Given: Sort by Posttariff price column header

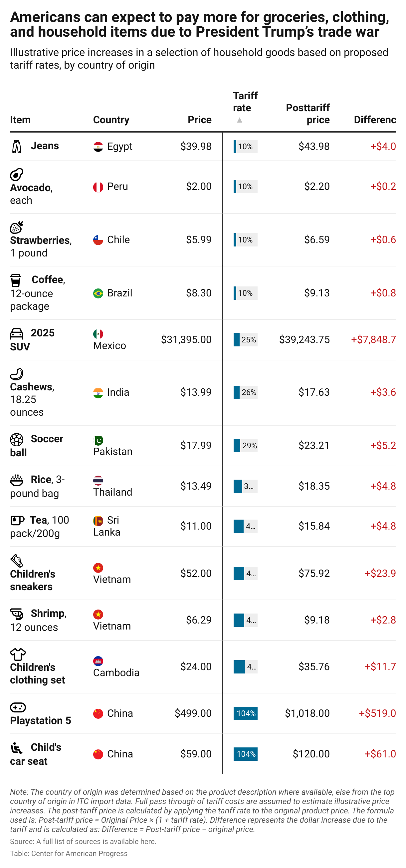Looking at the screenshot, I should (x=308, y=114).
